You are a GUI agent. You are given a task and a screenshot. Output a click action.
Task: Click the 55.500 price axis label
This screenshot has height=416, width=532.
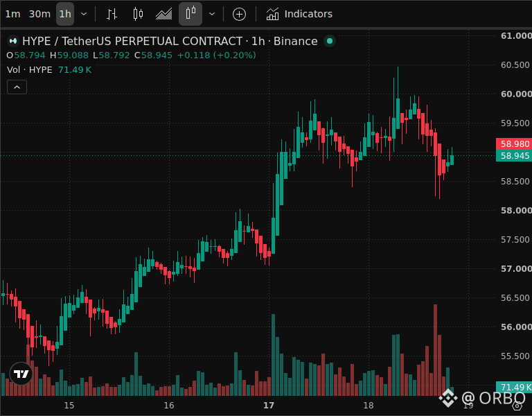(515, 356)
